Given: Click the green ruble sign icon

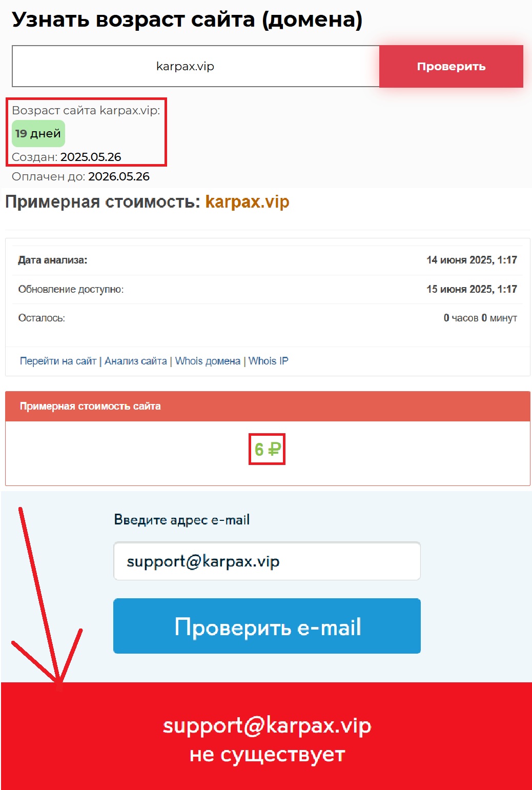Looking at the screenshot, I should 275,450.
